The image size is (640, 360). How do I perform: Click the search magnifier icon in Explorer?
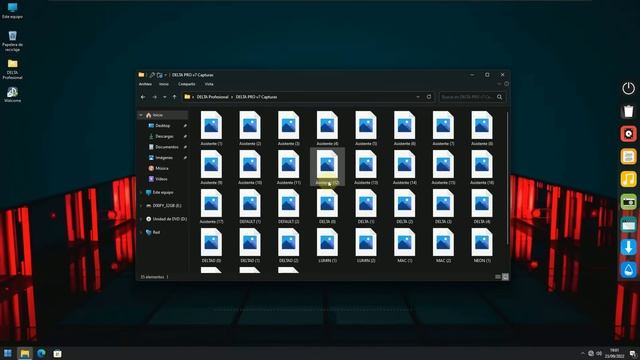pyautogui.click(x=500, y=97)
